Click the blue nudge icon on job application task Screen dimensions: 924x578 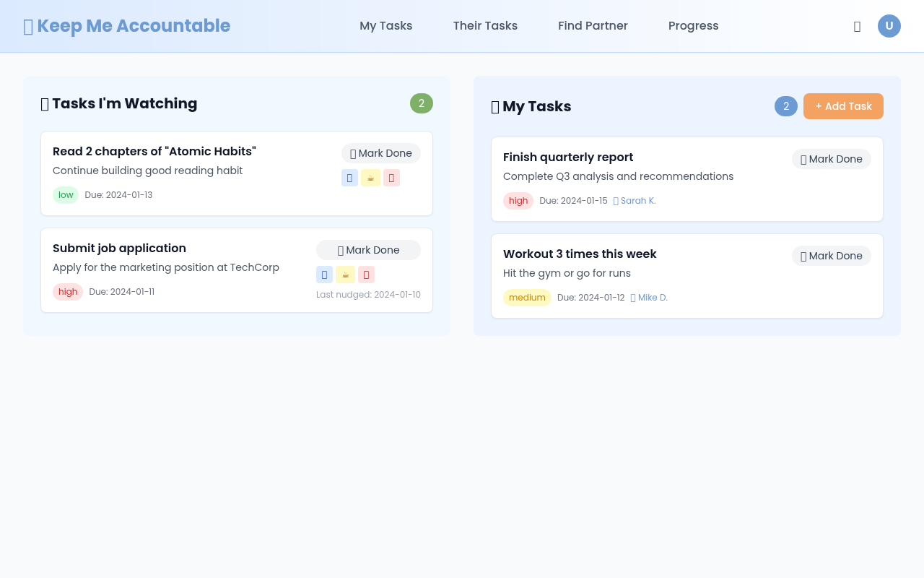[x=324, y=275]
